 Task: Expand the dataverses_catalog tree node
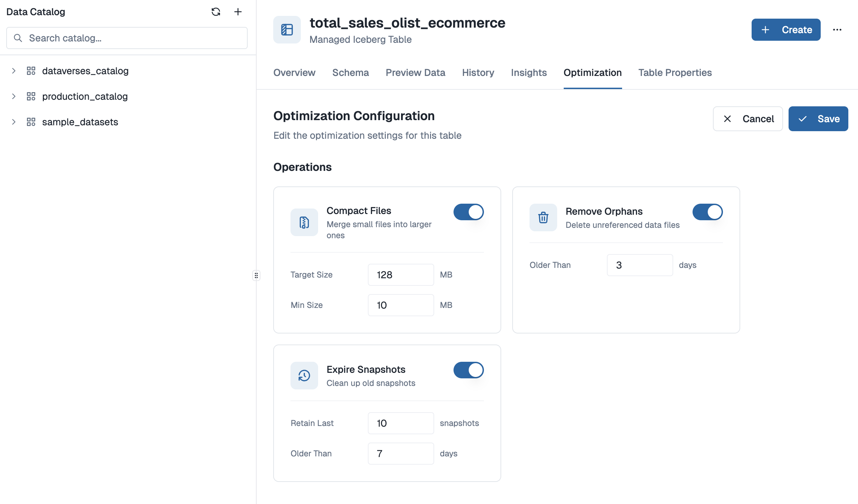pyautogui.click(x=14, y=71)
